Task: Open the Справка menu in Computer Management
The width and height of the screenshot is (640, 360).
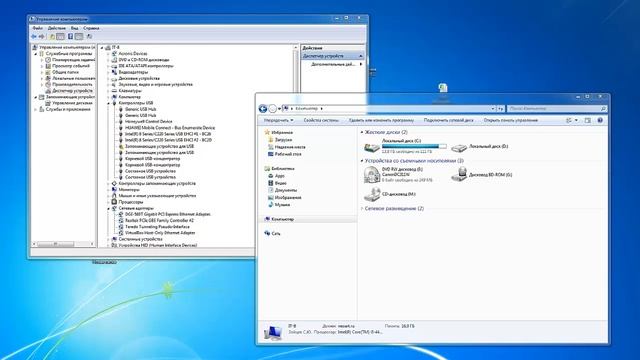Action: pos(91,28)
